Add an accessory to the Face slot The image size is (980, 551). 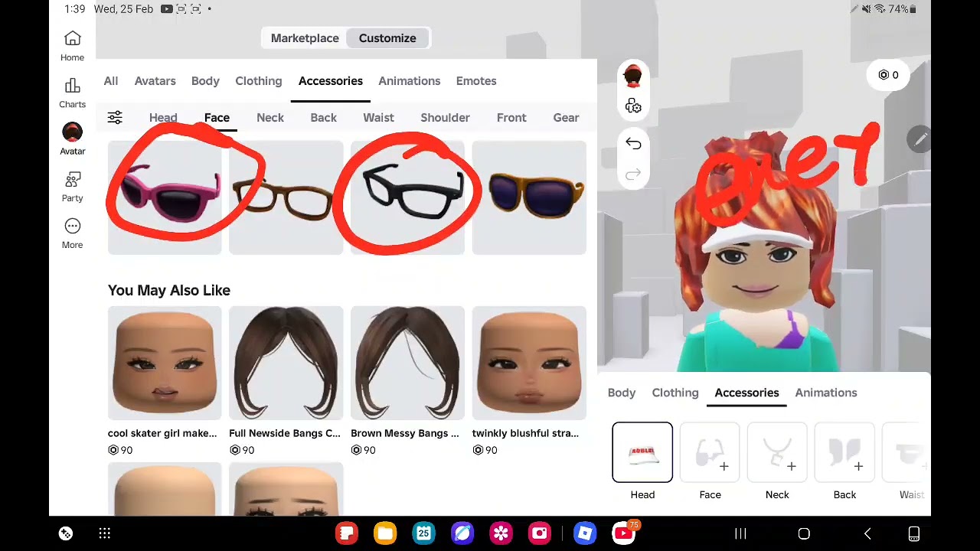pos(710,452)
